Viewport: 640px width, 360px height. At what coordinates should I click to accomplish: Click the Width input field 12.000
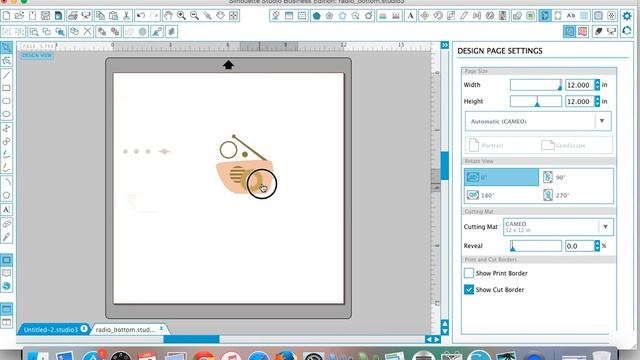coord(579,85)
